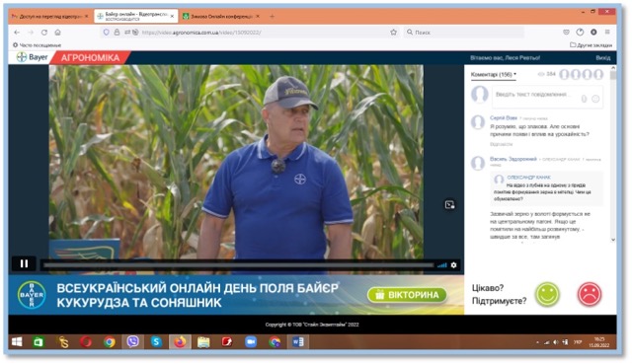Open video settings gear icon
632x364 pixels.
pyautogui.click(x=453, y=265)
